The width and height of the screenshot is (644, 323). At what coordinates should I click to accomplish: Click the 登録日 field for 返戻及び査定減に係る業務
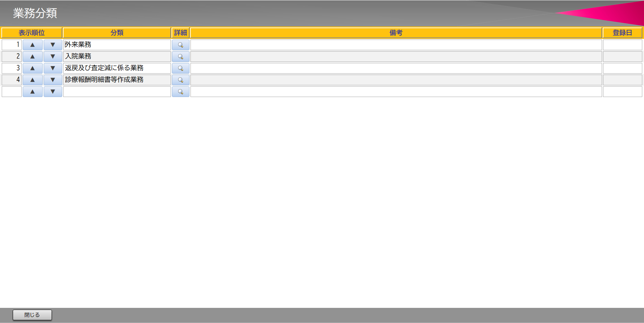click(622, 68)
